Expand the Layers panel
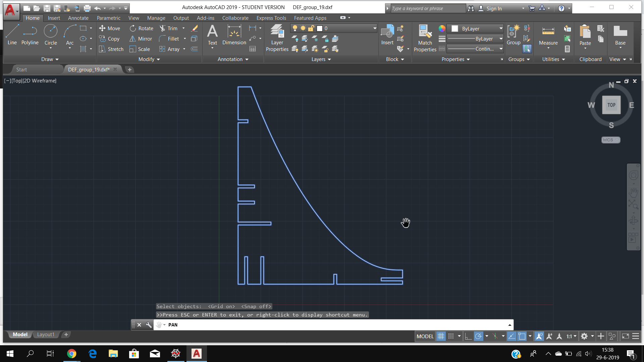 (x=321, y=59)
